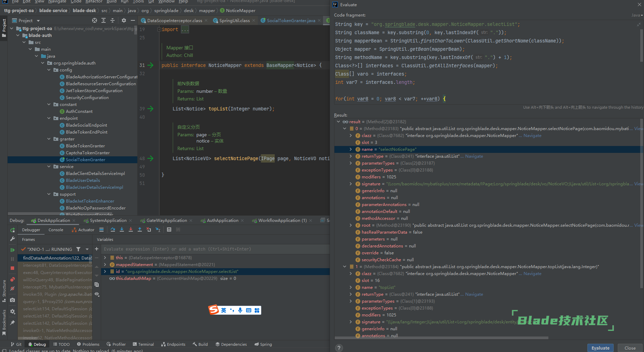Collapse the config package folder

pos(49,70)
